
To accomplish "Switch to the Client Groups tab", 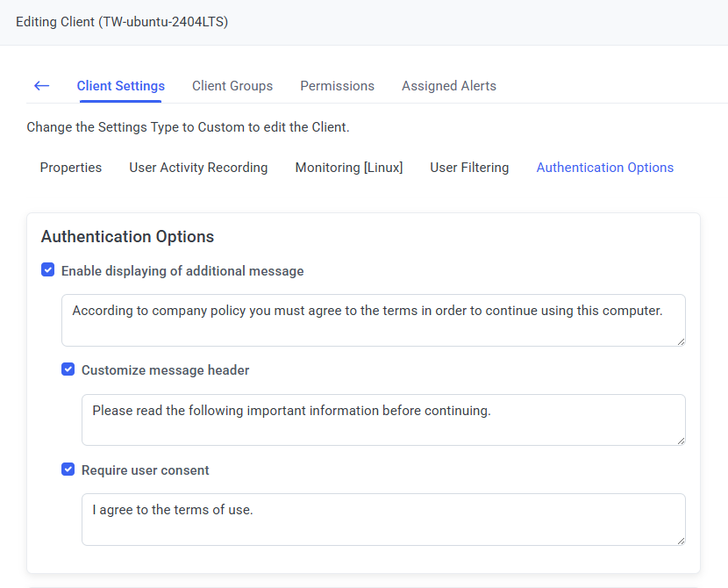I will [x=232, y=86].
